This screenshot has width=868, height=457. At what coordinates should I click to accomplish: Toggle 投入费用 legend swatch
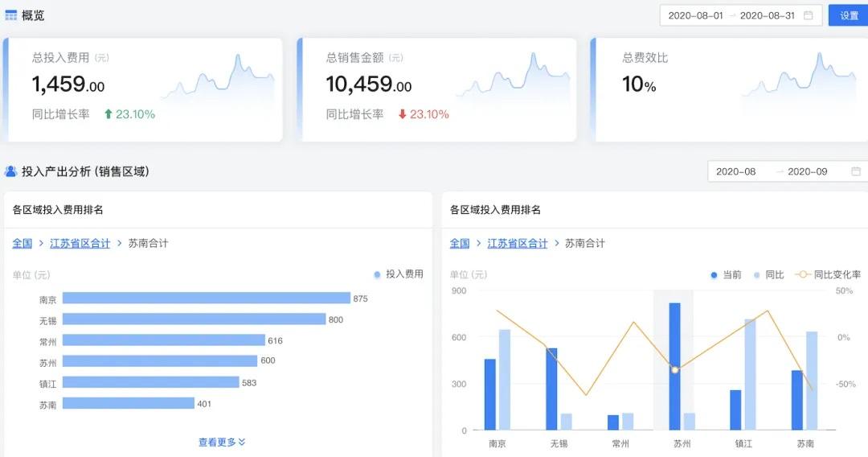378,274
